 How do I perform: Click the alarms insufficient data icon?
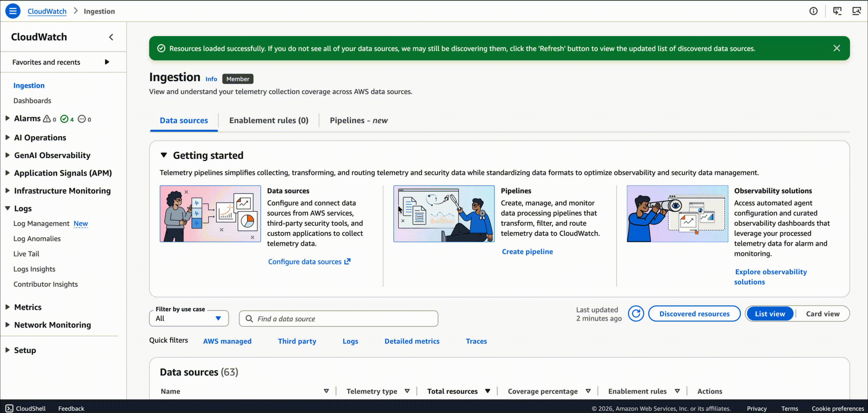82,119
